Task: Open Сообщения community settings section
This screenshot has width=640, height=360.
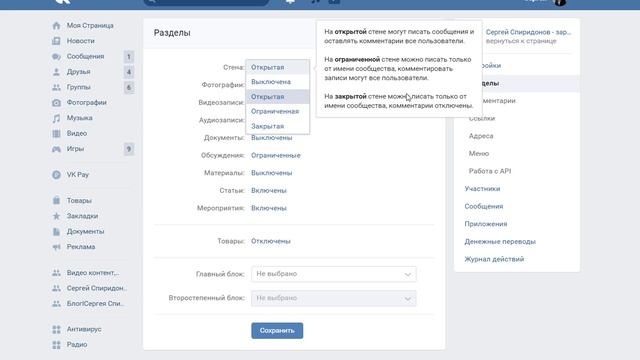Action: pyautogui.click(x=484, y=206)
